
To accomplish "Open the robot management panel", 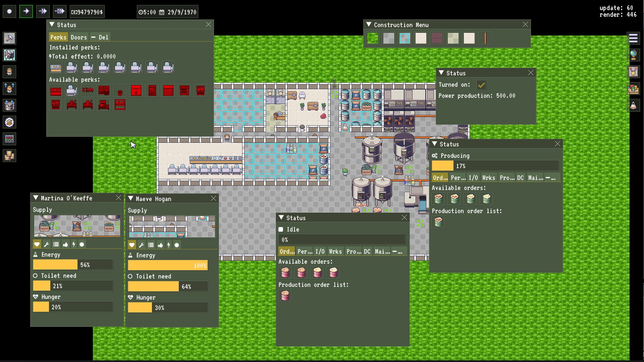I will click(9, 105).
